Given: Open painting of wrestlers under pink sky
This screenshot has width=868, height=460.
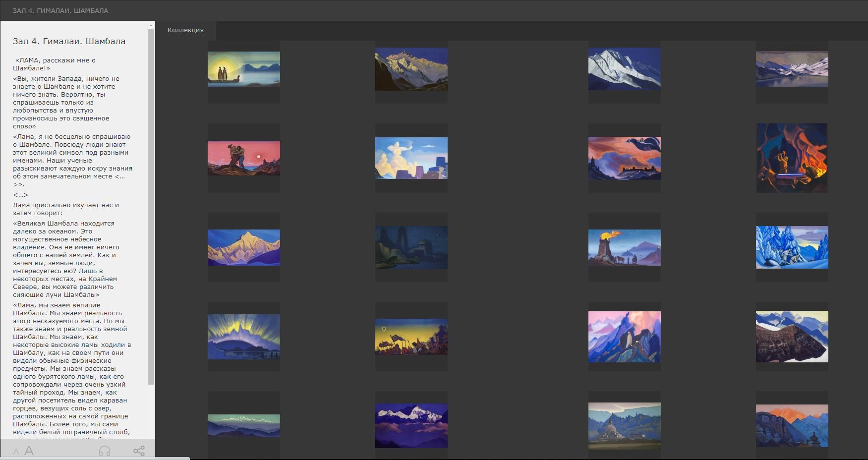Looking at the screenshot, I should click(x=243, y=158).
